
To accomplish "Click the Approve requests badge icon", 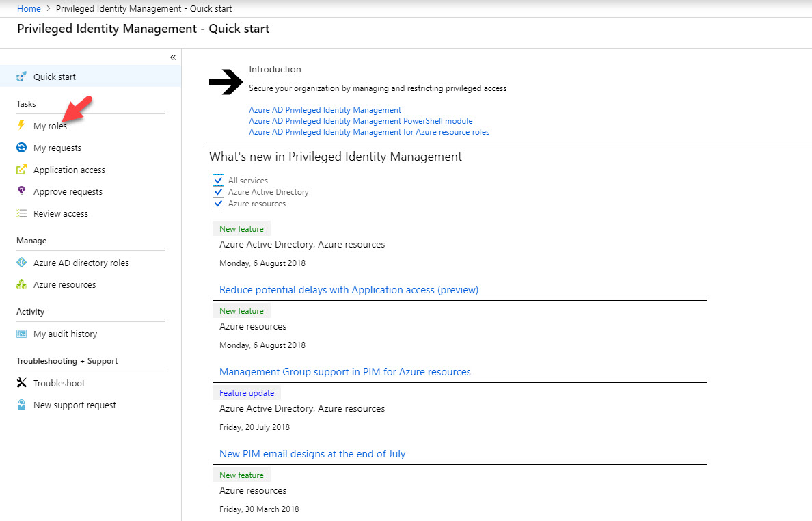I will tap(21, 191).
